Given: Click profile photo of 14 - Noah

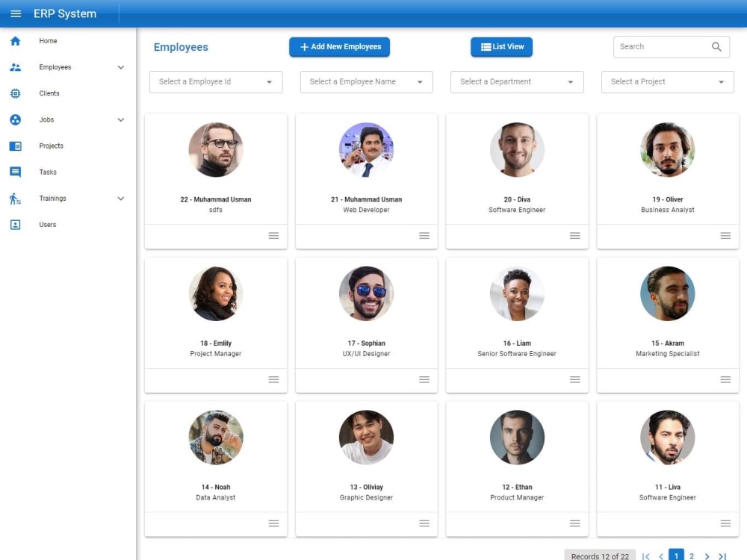Looking at the screenshot, I should click(x=216, y=437).
